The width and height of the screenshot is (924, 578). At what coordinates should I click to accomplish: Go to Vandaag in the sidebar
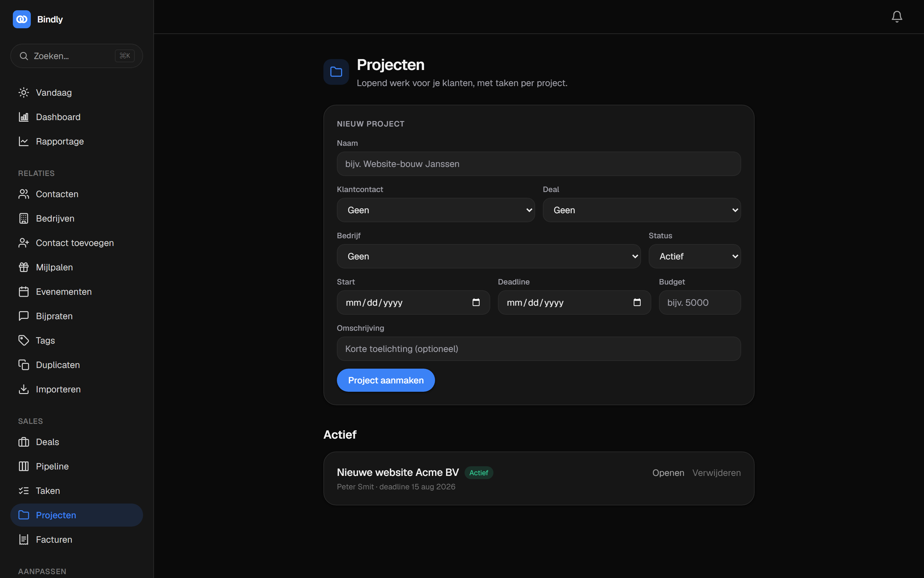point(76,92)
